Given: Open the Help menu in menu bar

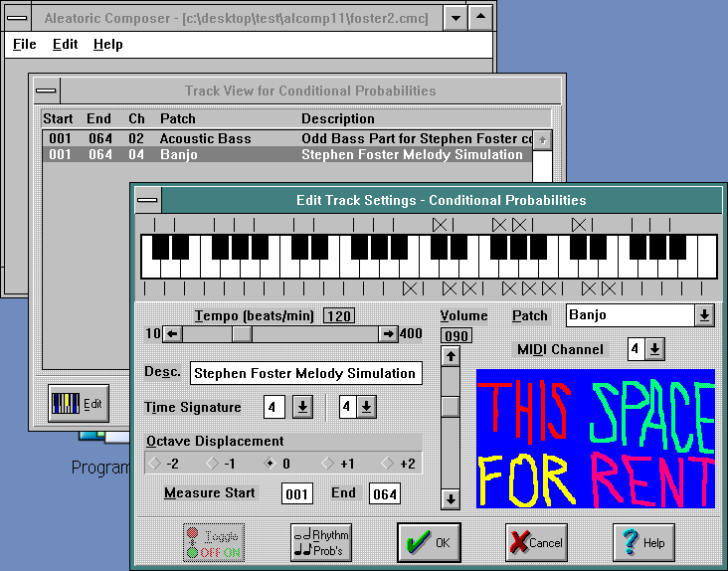Looking at the screenshot, I should tap(107, 44).
